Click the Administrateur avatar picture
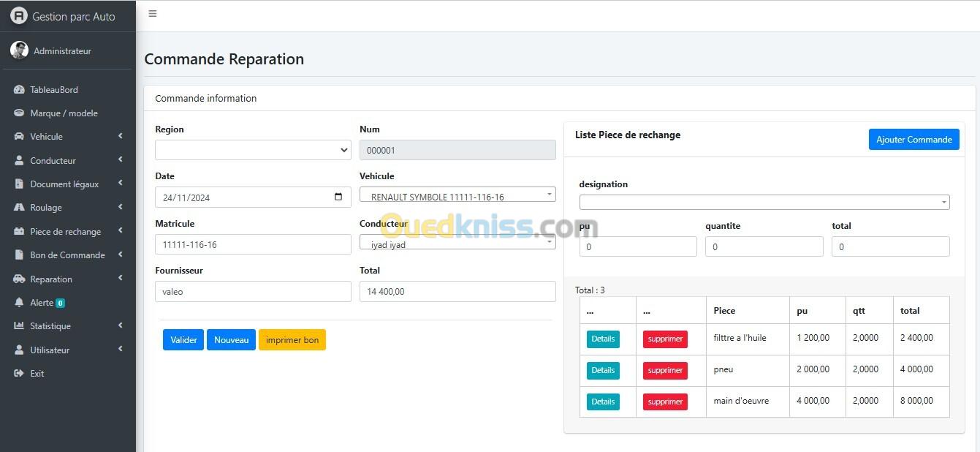 pos(19,50)
